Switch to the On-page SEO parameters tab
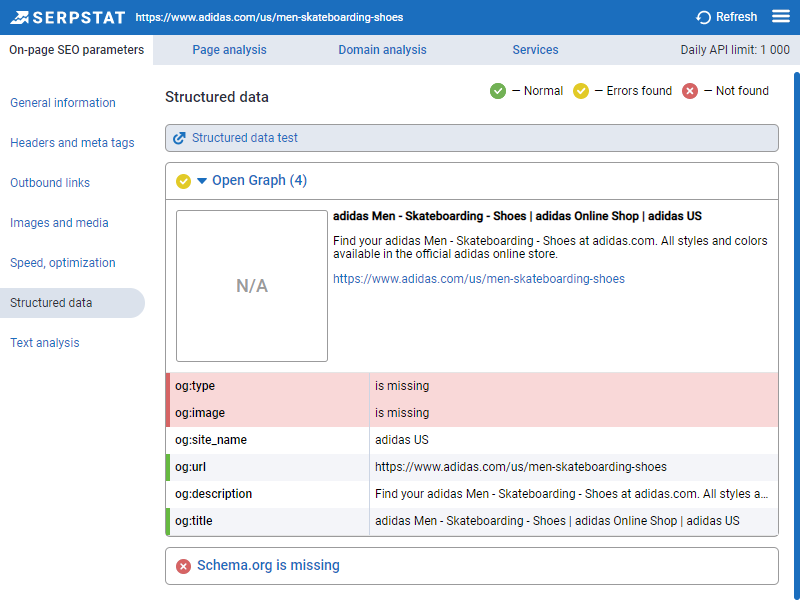This screenshot has width=800, height=600. tap(77, 50)
